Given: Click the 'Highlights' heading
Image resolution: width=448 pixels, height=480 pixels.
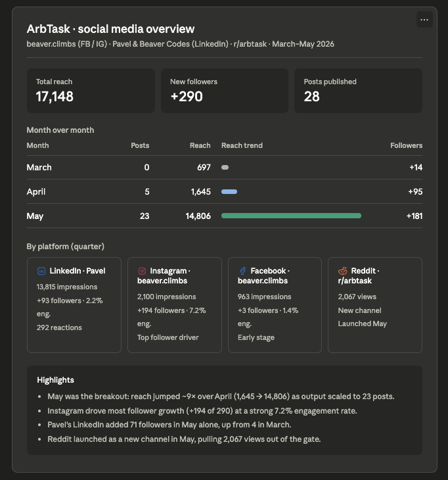Looking at the screenshot, I should tap(55, 380).
